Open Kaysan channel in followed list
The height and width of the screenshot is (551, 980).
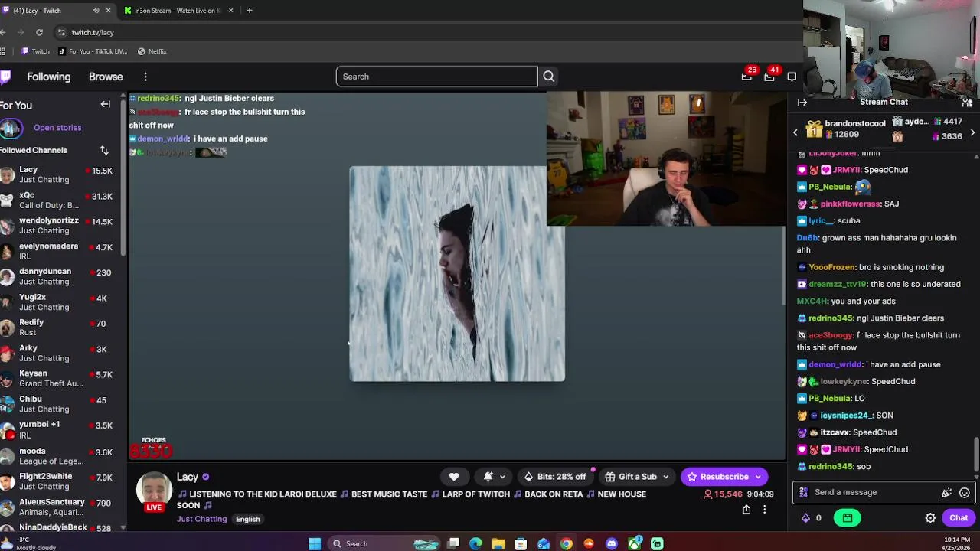pos(61,379)
